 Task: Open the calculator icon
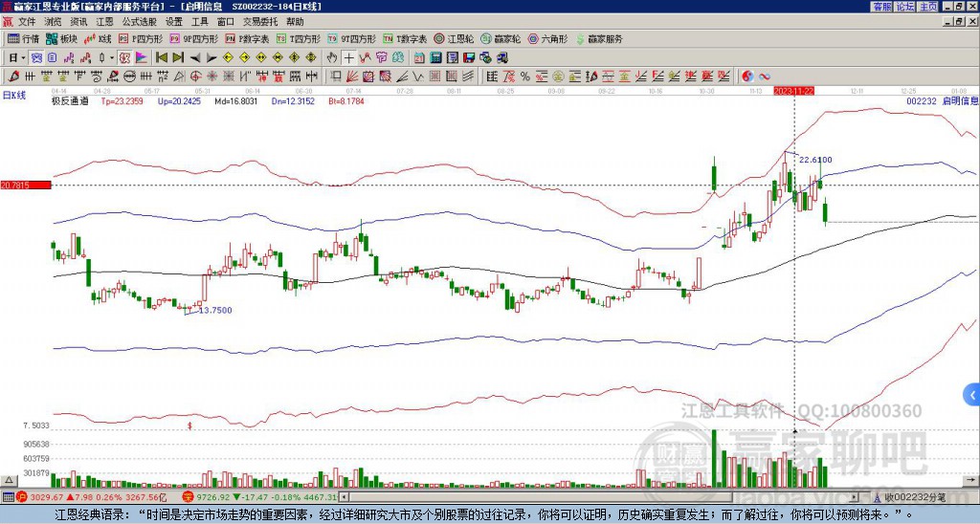436,58
